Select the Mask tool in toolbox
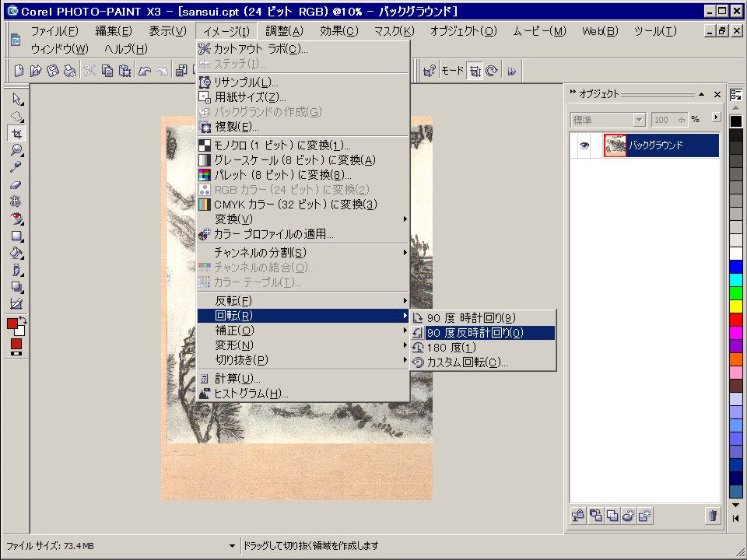The image size is (747, 560). point(16,116)
